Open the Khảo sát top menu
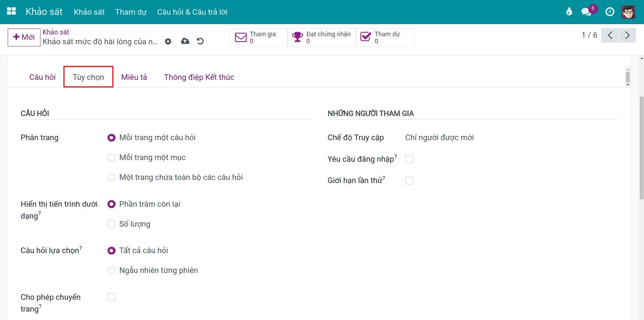 coord(89,12)
